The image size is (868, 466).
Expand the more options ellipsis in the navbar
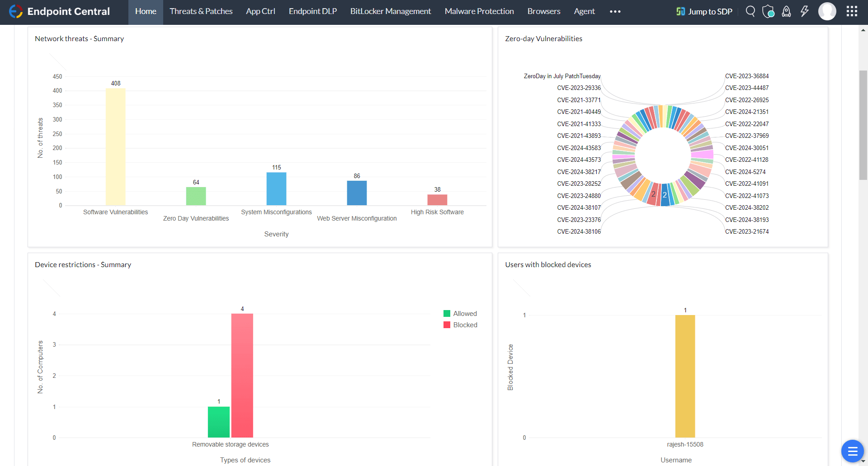(x=615, y=11)
